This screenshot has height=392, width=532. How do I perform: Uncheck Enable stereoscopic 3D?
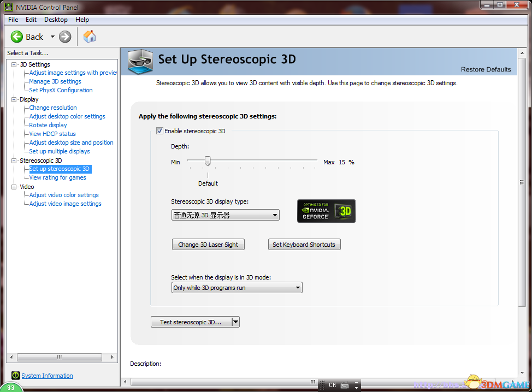click(159, 131)
